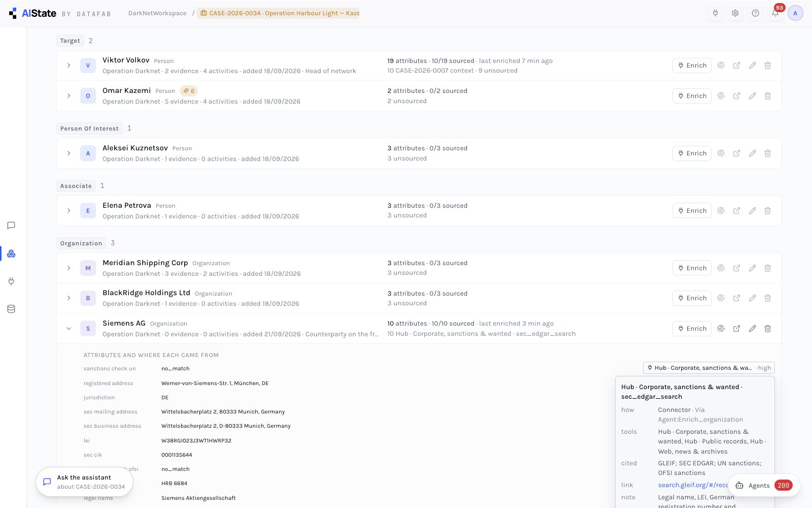This screenshot has height=508, width=812.
Task: Ask the assistant about CASE-2026-0034
Action: [x=84, y=482]
